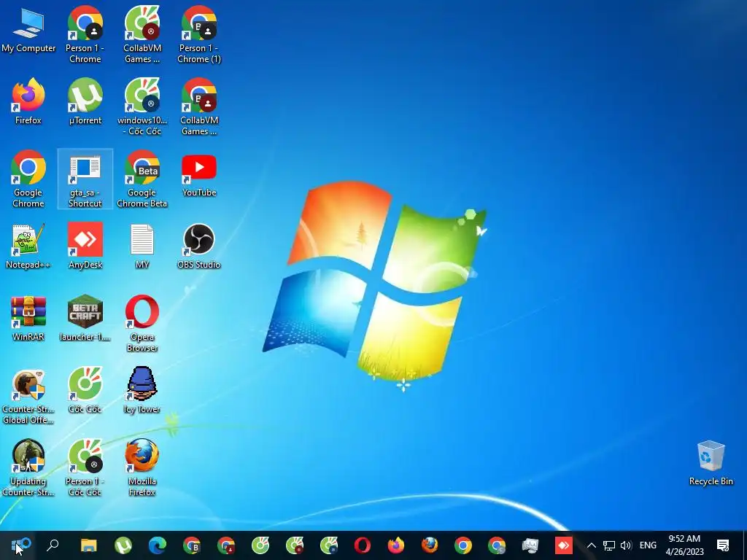Screen dimensions: 747x560
Task: Select the Betacraft launcher icon
Action: 85,319
